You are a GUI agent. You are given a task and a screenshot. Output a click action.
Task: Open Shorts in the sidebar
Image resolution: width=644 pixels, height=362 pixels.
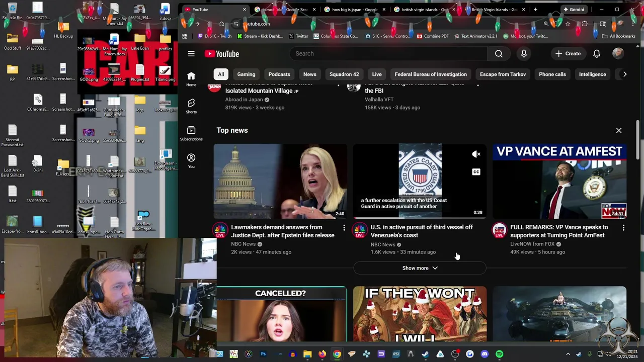pos(191,106)
